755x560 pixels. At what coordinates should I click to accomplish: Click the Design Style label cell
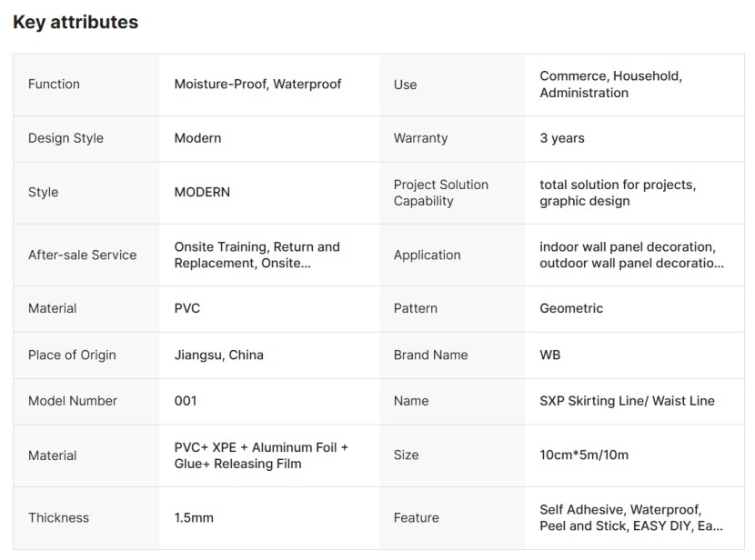(65, 138)
